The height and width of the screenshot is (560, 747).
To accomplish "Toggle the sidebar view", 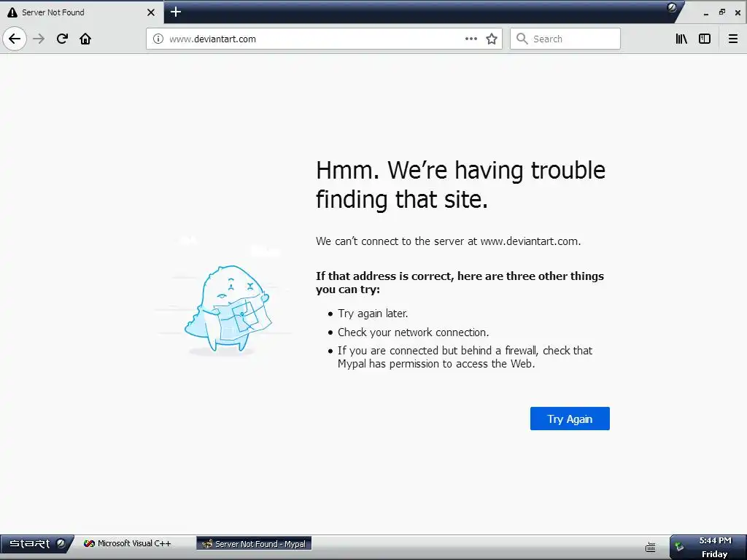I will (705, 39).
